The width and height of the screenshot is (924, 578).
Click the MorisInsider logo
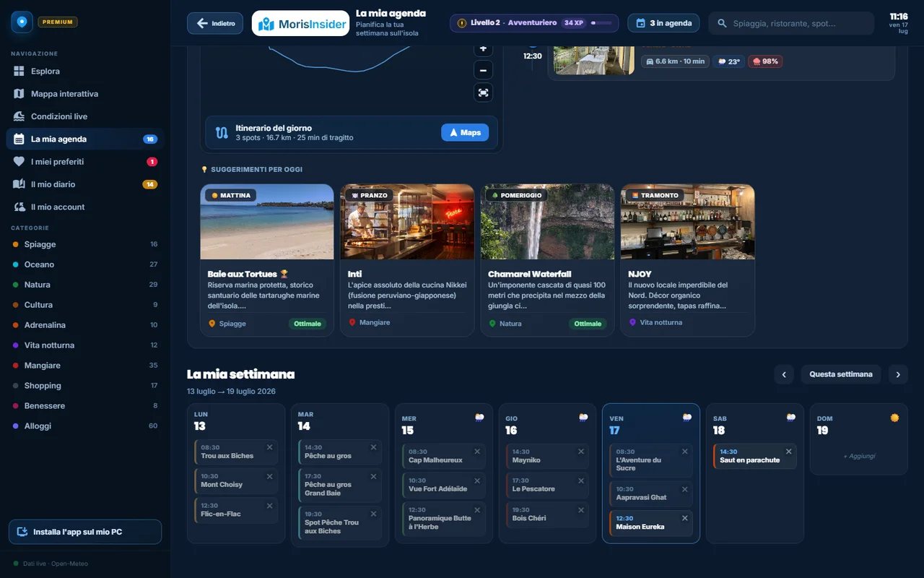click(x=301, y=23)
